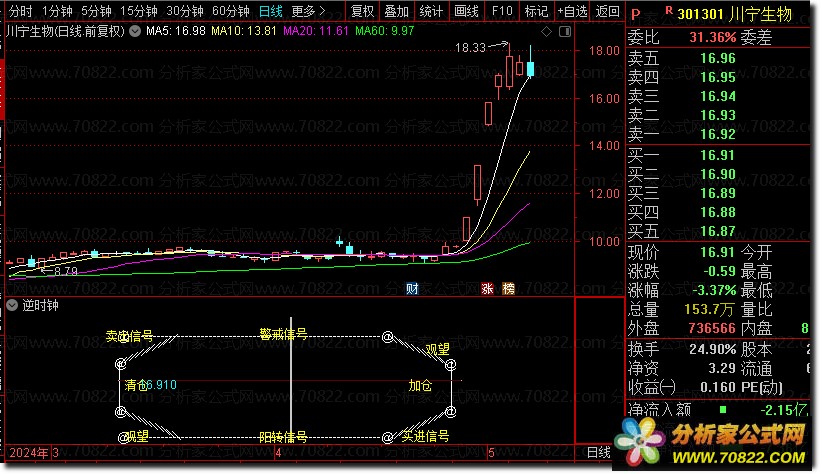822x474 pixels.
Task: Click the 清仓 label in 逆时钟 panel
Action: point(136,385)
